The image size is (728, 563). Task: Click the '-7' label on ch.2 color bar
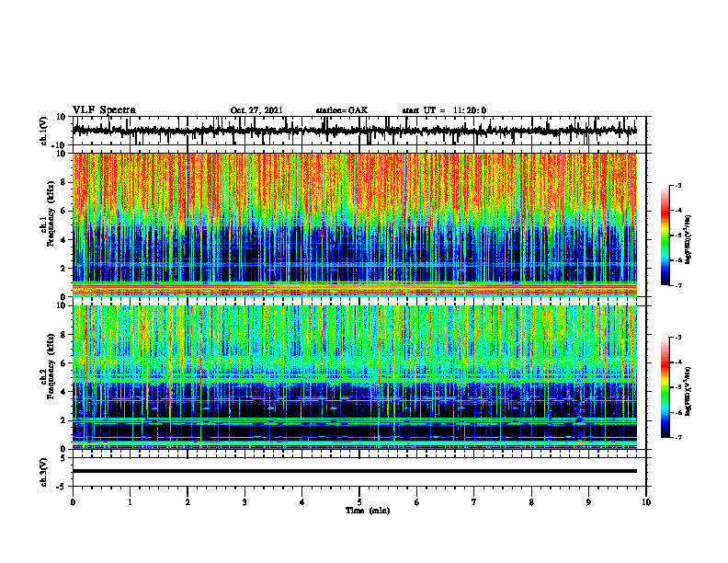[x=678, y=437]
